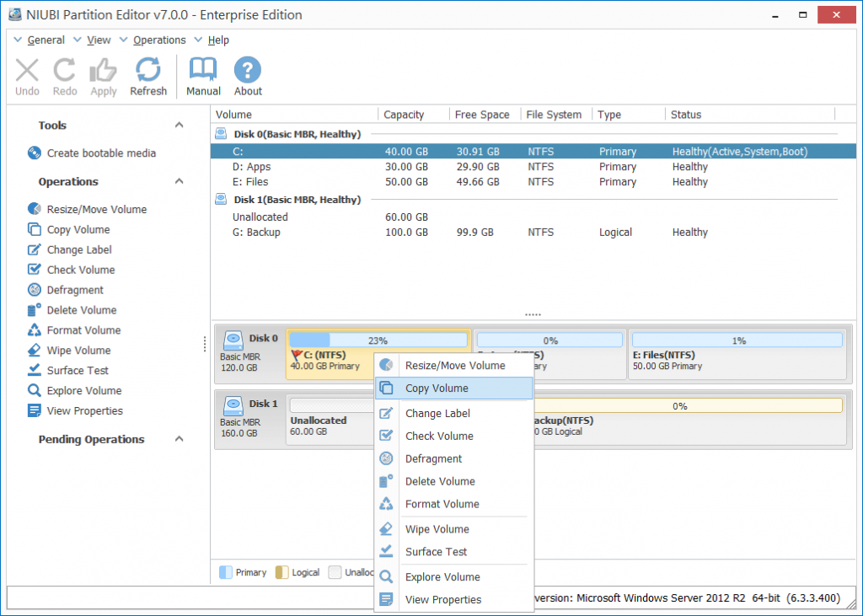Click Surface Test icon in sidebar
863x616 pixels.
[x=35, y=371]
